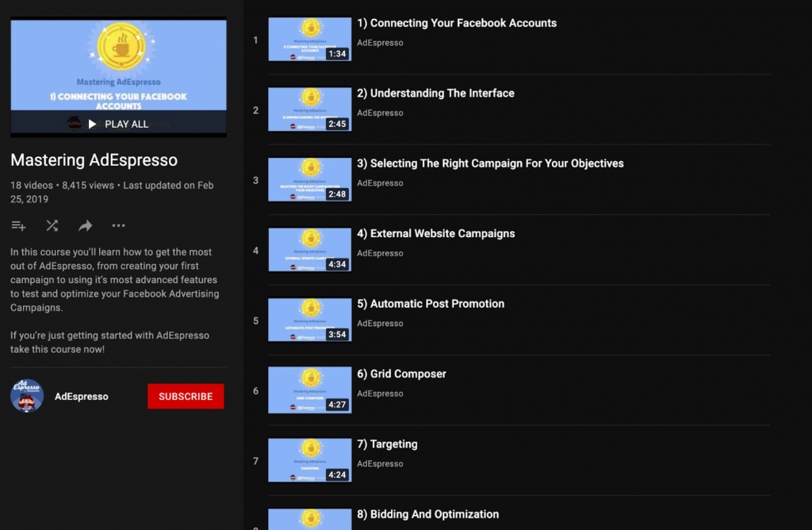
Task: Open '7) Targeting' title
Action: [x=387, y=444]
